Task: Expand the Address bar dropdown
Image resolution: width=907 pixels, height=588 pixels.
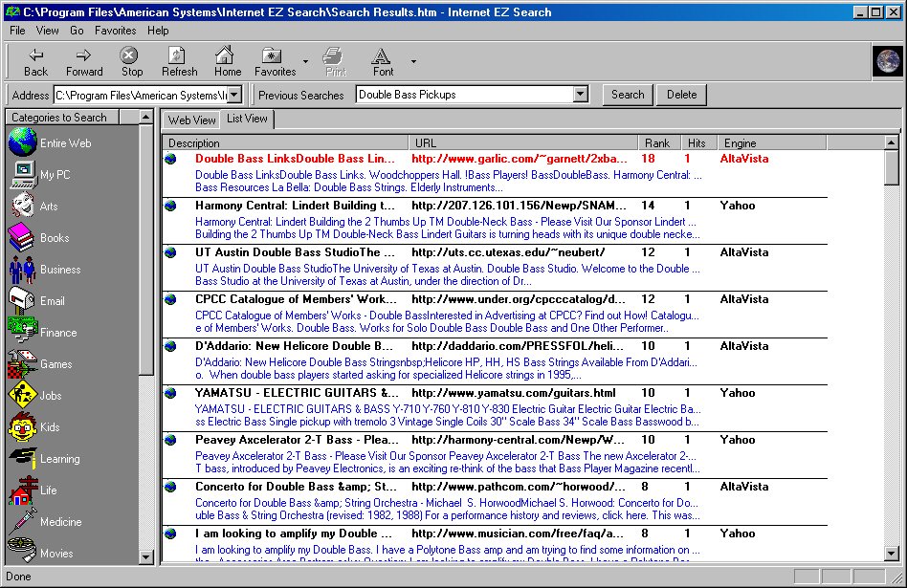Action: tap(234, 95)
